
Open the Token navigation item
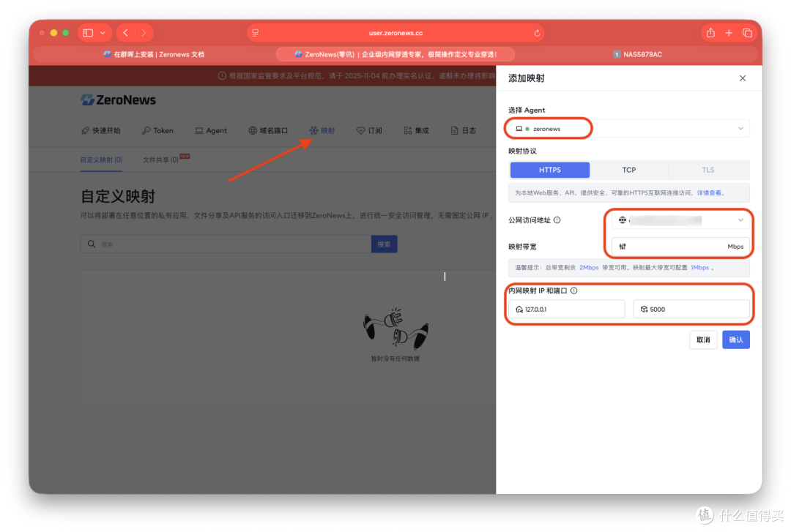click(157, 130)
